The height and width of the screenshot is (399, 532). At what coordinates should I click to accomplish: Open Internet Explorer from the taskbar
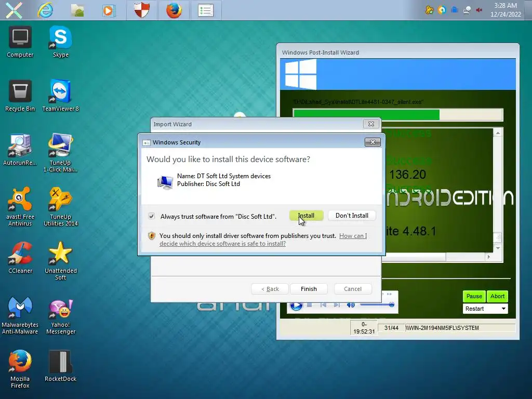coord(45,10)
